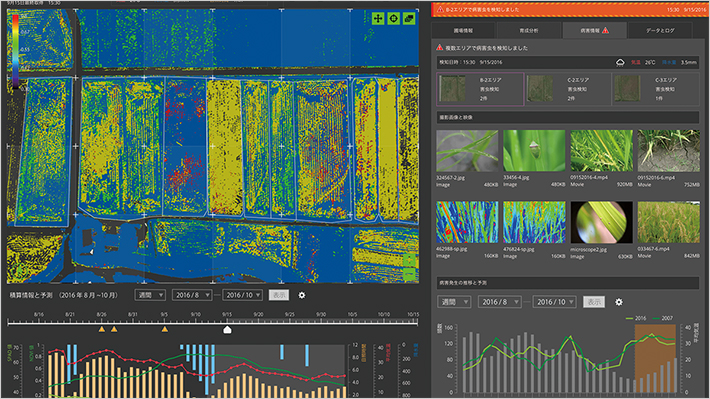Viewport: 710px width, 399px height.
Task: Zoom out the map with the minus button
Action: (409, 274)
